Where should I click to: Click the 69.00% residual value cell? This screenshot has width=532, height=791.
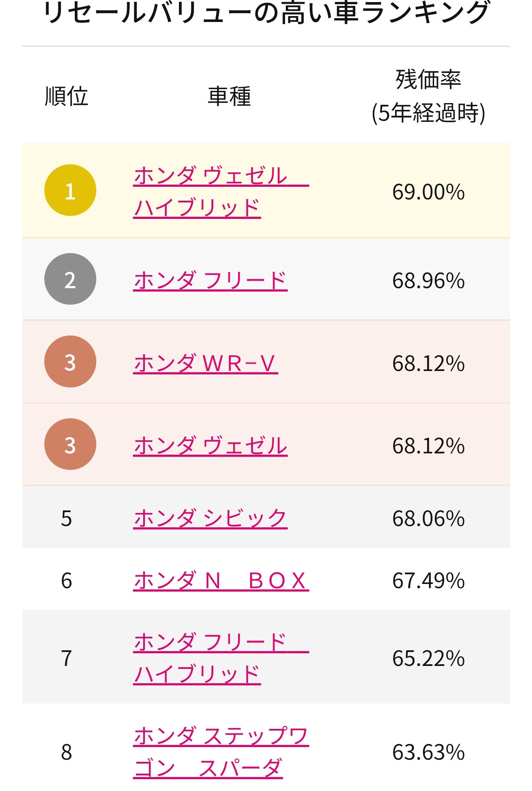tap(428, 192)
